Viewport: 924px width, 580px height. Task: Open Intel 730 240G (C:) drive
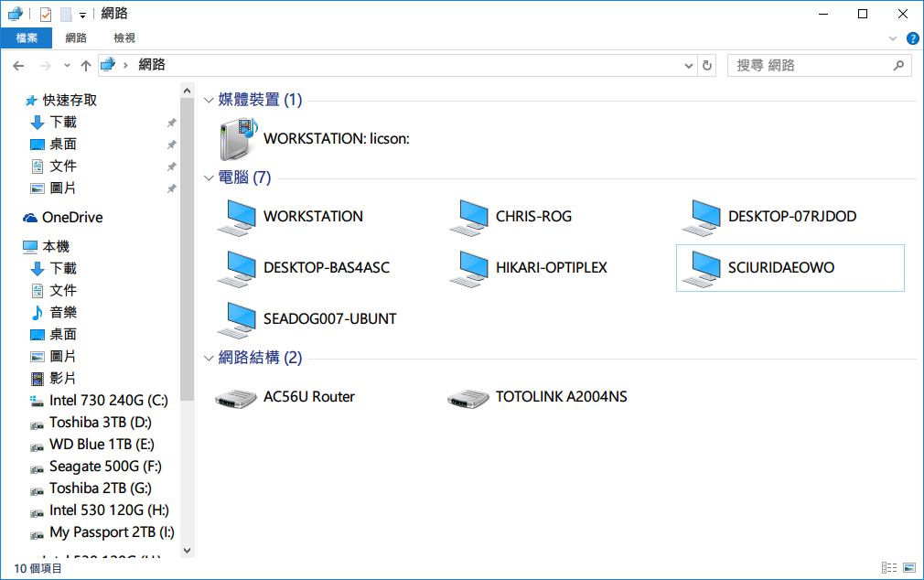tap(99, 401)
